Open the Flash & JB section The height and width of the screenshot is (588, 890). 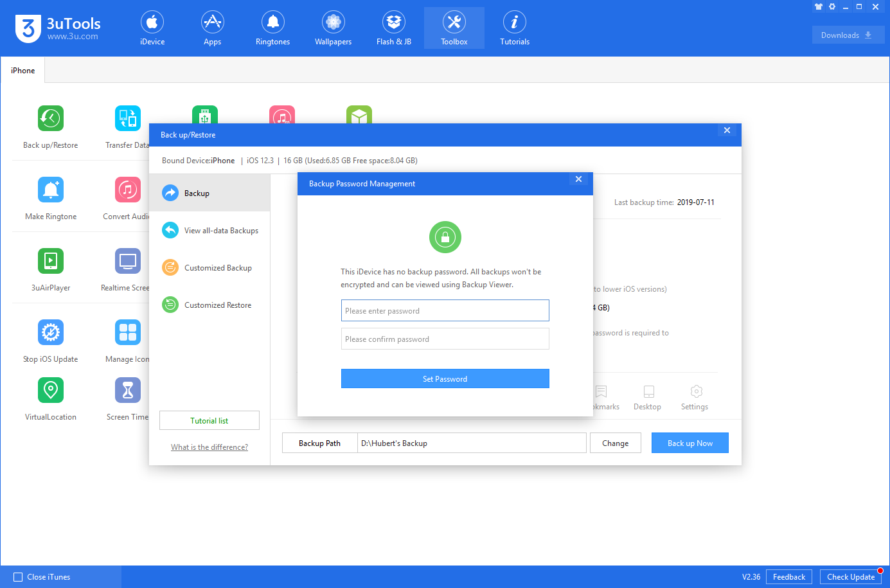[394, 28]
